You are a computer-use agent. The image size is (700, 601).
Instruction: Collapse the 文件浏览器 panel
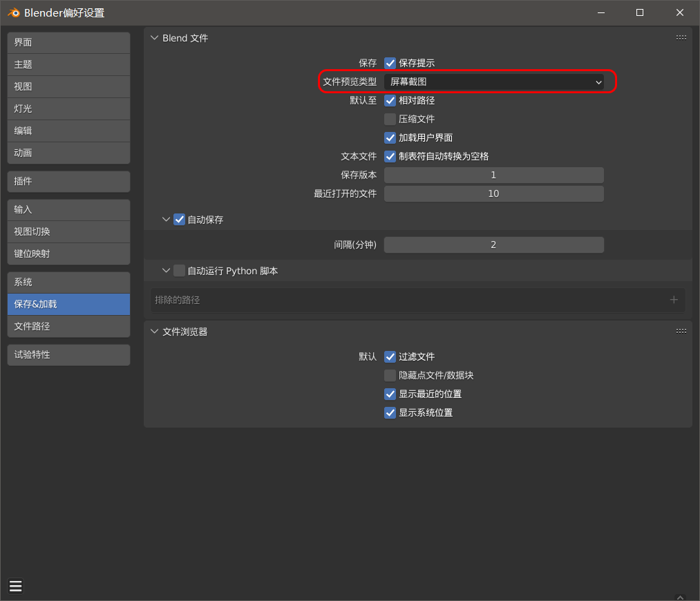tap(154, 332)
